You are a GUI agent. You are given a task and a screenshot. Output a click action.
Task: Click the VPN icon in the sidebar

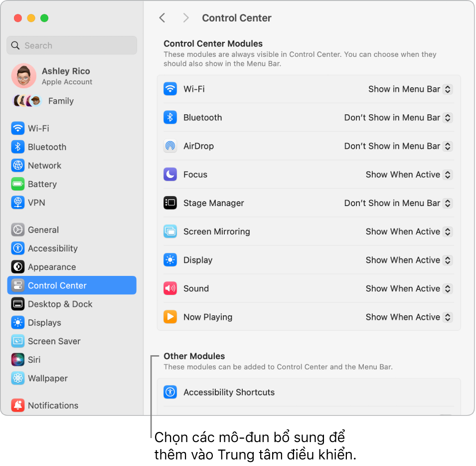pyautogui.click(x=17, y=203)
